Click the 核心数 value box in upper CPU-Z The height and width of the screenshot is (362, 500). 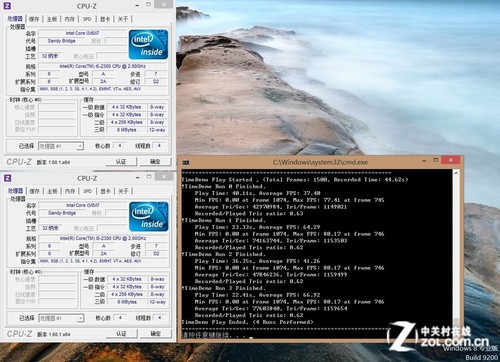click(120, 146)
